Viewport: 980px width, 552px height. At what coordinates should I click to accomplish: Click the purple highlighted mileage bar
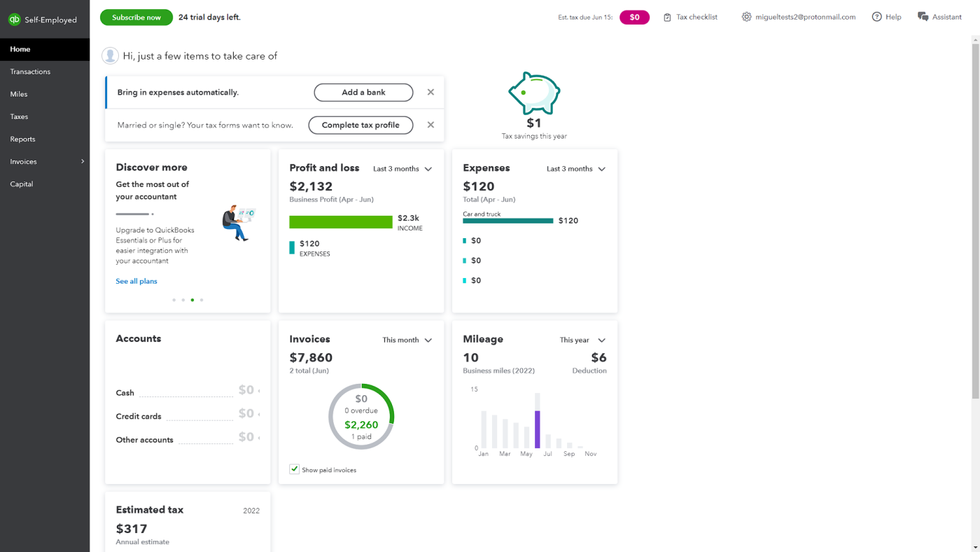(538, 429)
